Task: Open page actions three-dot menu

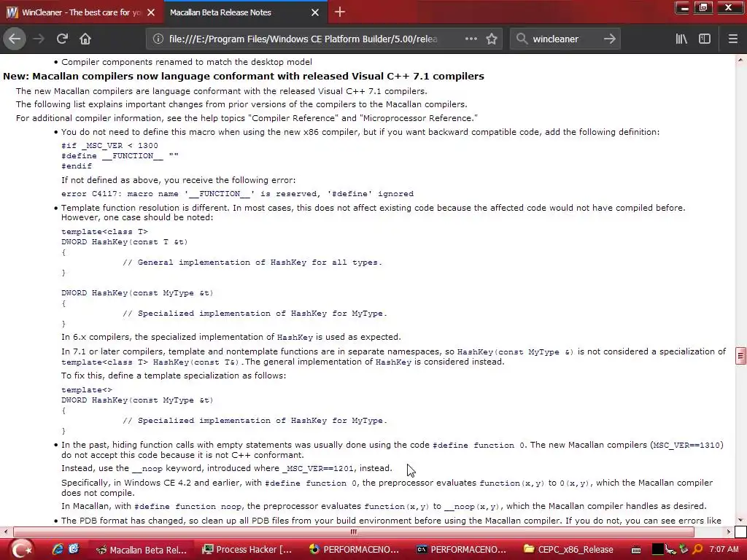Action: (471, 39)
